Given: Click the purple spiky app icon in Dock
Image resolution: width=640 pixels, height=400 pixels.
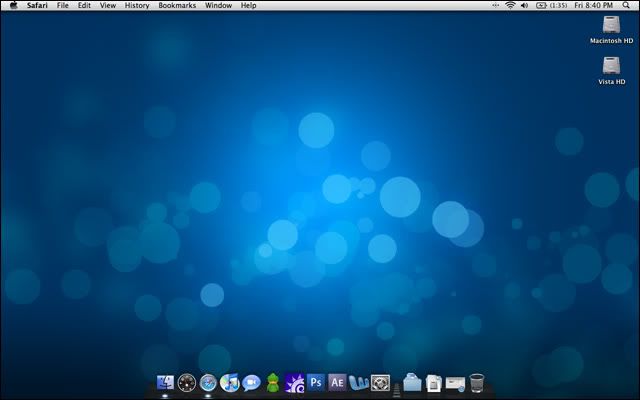Looking at the screenshot, I should tap(294, 383).
